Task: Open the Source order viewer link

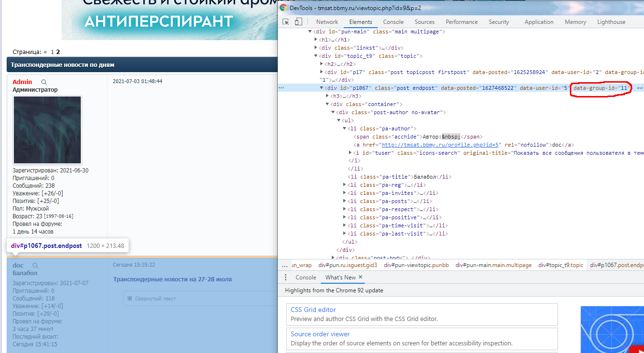Action: pyautogui.click(x=320, y=334)
